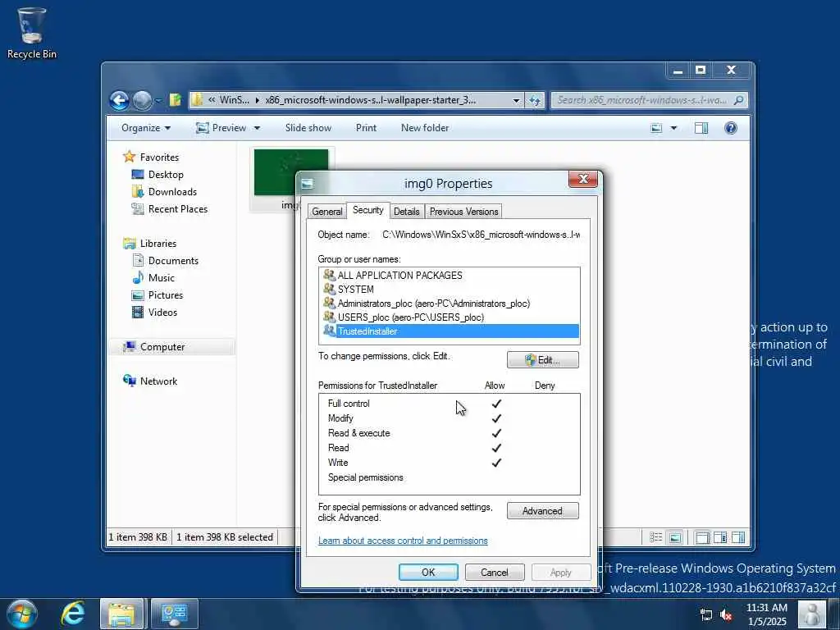Select Favorites in the navigation pane
Image resolution: width=840 pixels, height=630 pixels.
[159, 157]
